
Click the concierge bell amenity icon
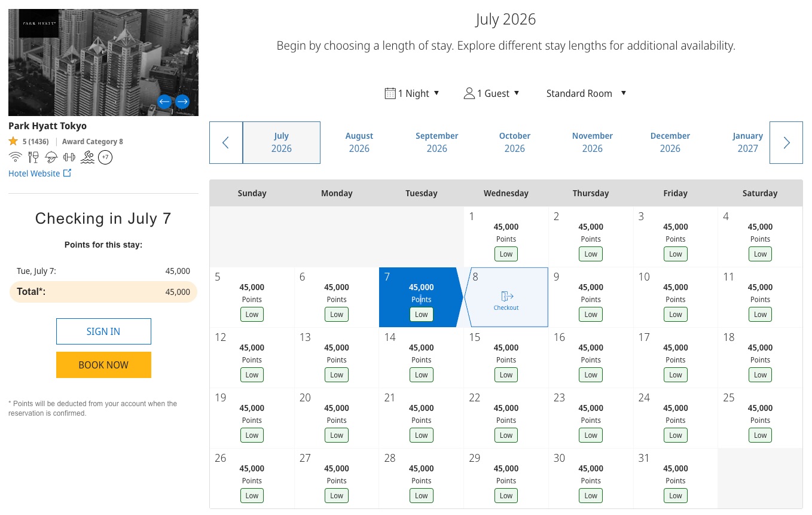point(51,157)
